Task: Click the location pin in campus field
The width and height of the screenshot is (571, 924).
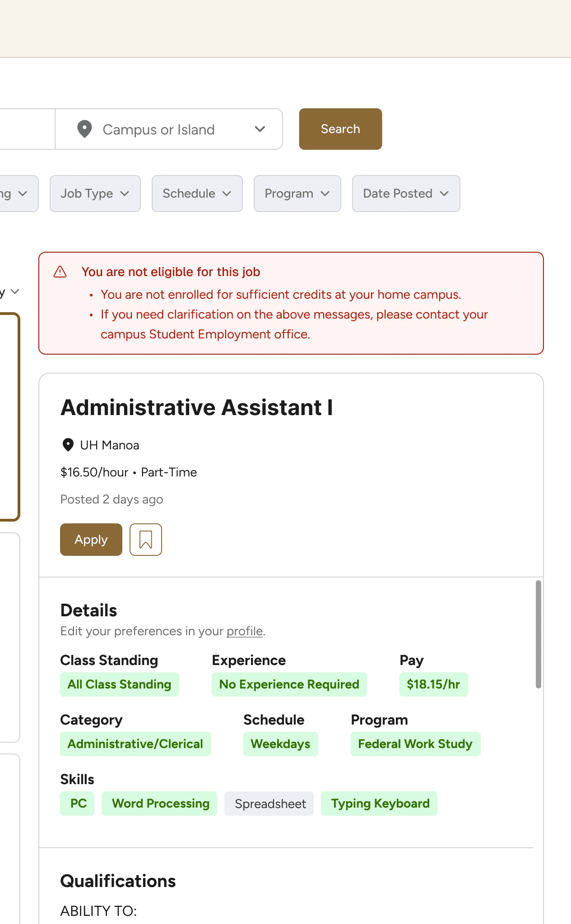Action: (x=84, y=129)
